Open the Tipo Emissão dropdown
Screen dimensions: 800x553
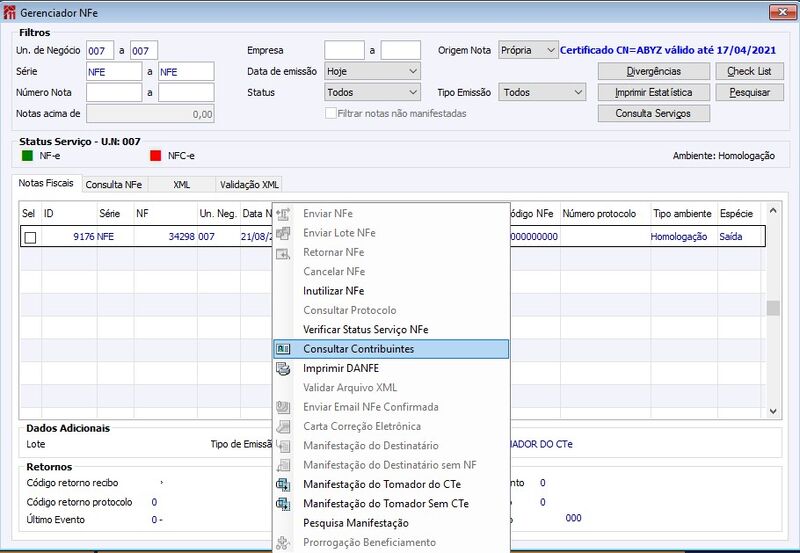[x=542, y=92]
